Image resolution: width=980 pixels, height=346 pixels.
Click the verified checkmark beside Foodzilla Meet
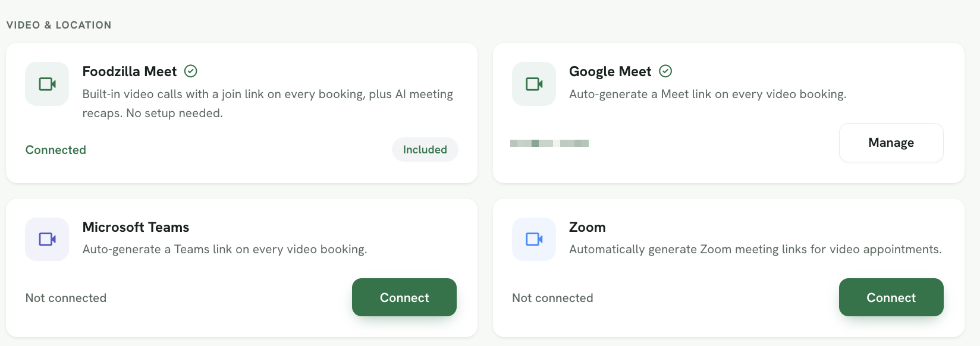(x=191, y=71)
